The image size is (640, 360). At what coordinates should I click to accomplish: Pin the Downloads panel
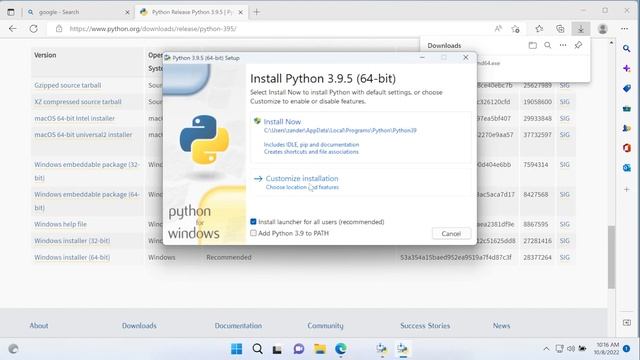tap(578, 45)
